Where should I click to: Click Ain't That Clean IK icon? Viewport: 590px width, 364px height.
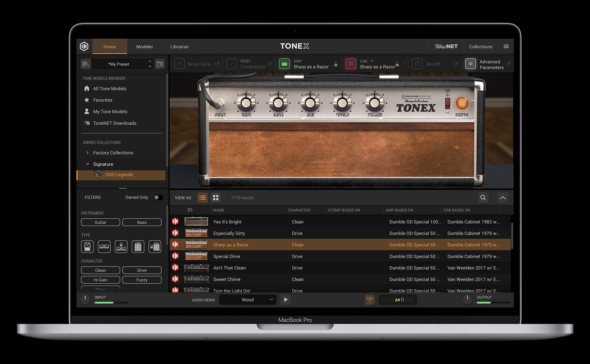point(175,268)
